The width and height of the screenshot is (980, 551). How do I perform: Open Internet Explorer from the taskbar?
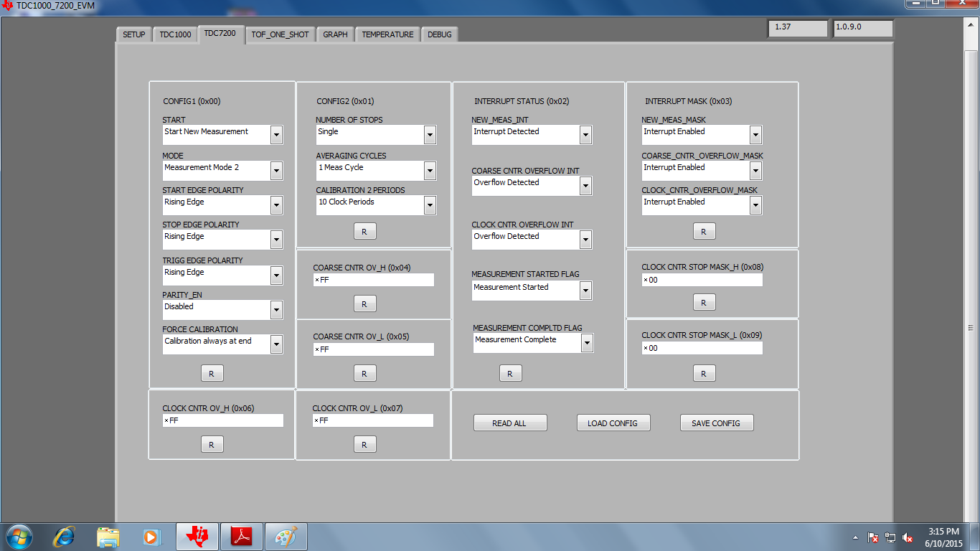click(63, 536)
